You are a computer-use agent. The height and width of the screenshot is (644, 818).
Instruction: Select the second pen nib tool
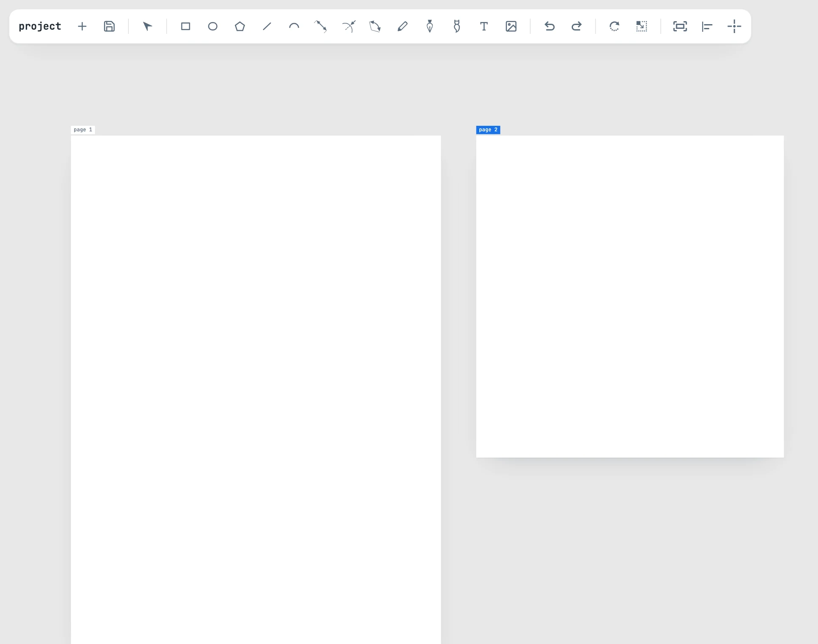457,26
